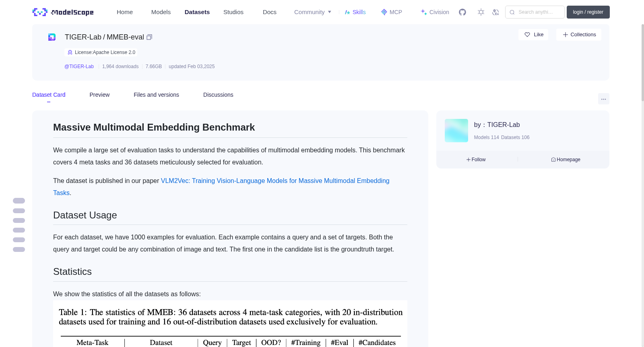Viewport: 644px width, 347px height.
Task: Open the VLM2Vec paper link
Action: [x=221, y=187]
